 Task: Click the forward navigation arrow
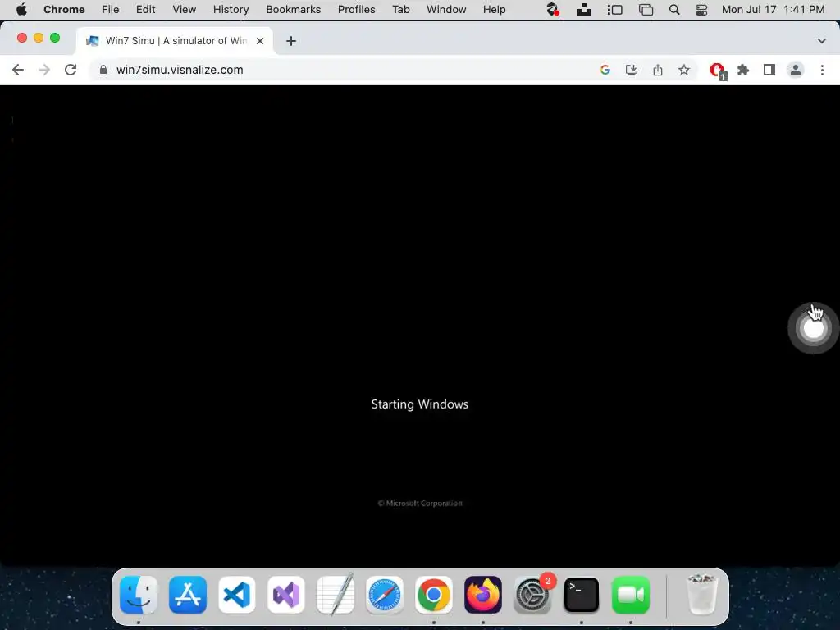coord(44,70)
